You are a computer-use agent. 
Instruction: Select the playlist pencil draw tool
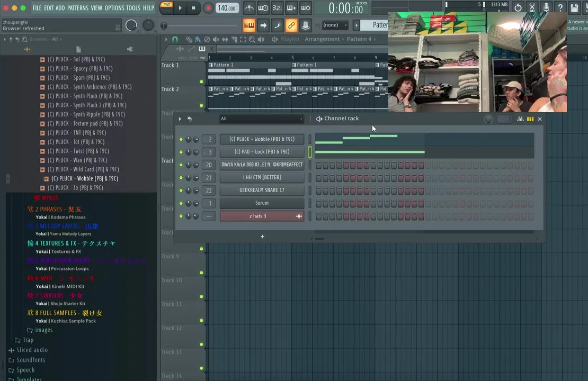click(x=189, y=39)
